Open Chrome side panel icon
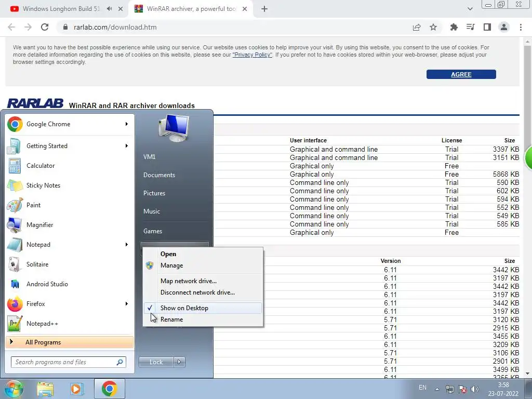This screenshot has width=532, height=399. click(487, 27)
